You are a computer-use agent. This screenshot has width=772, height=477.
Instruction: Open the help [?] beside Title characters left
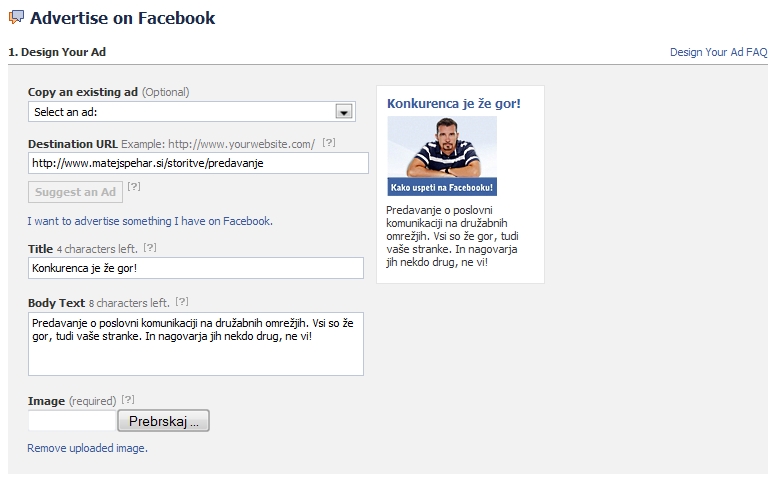pyautogui.click(x=150, y=248)
